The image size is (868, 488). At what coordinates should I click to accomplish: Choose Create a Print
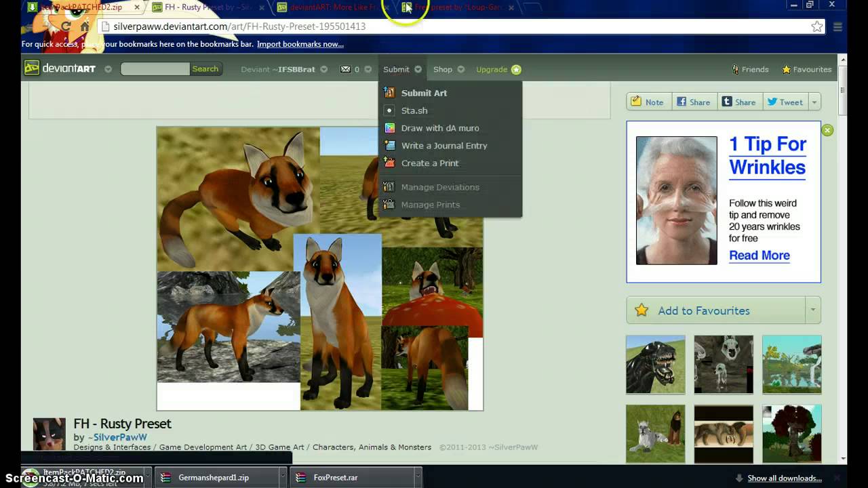[430, 163]
